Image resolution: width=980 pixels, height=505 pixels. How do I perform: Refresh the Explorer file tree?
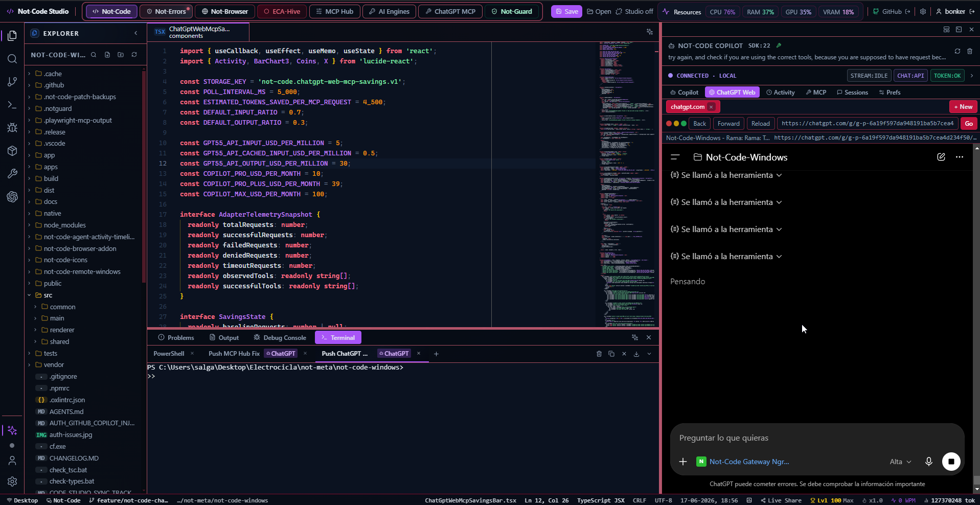point(134,55)
